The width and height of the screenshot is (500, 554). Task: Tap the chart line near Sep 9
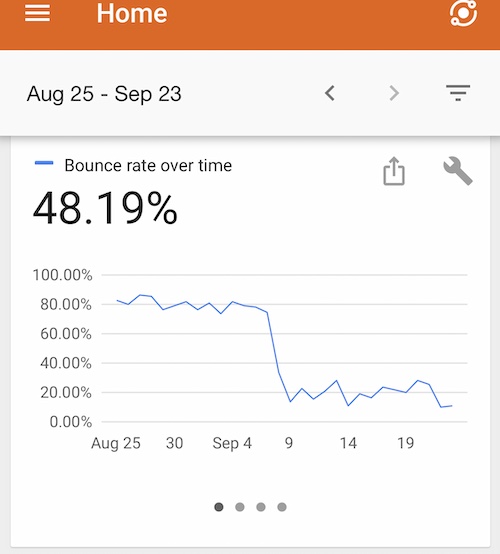pyautogui.click(x=290, y=401)
